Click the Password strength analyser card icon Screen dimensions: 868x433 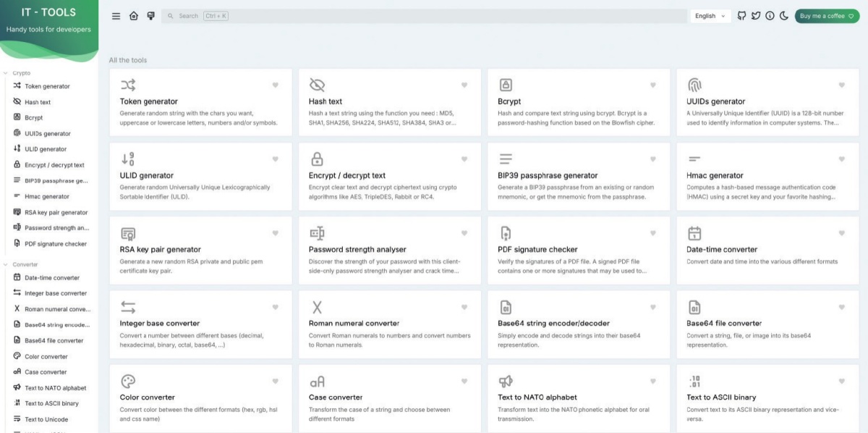click(x=317, y=233)
